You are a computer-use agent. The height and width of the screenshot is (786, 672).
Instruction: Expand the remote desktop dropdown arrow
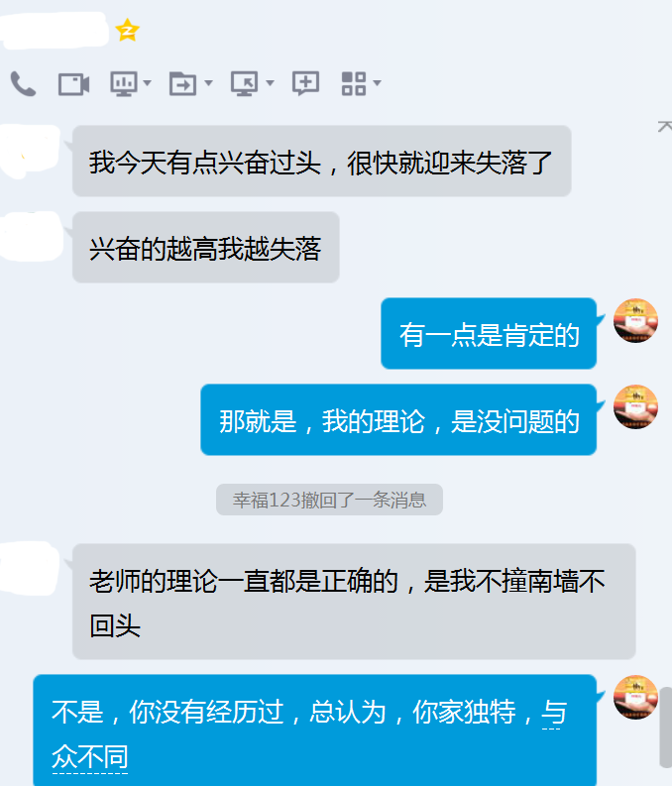coord(271,82)
